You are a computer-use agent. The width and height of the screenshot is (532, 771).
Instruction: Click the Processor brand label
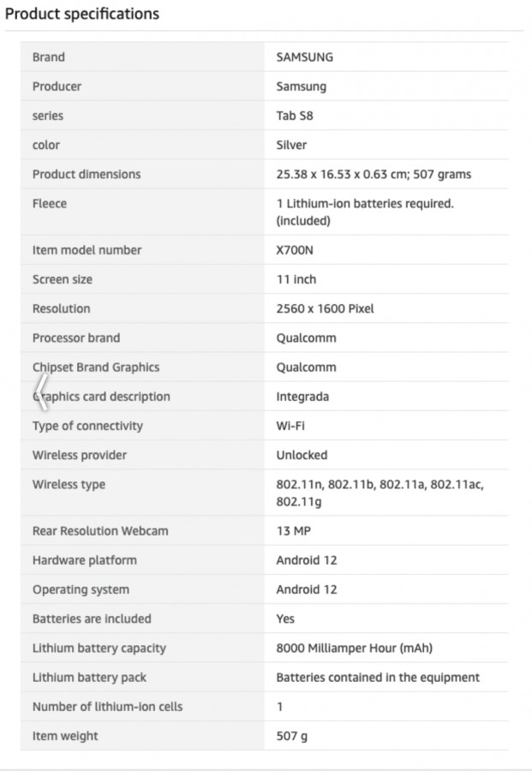[x=76, y=338]
